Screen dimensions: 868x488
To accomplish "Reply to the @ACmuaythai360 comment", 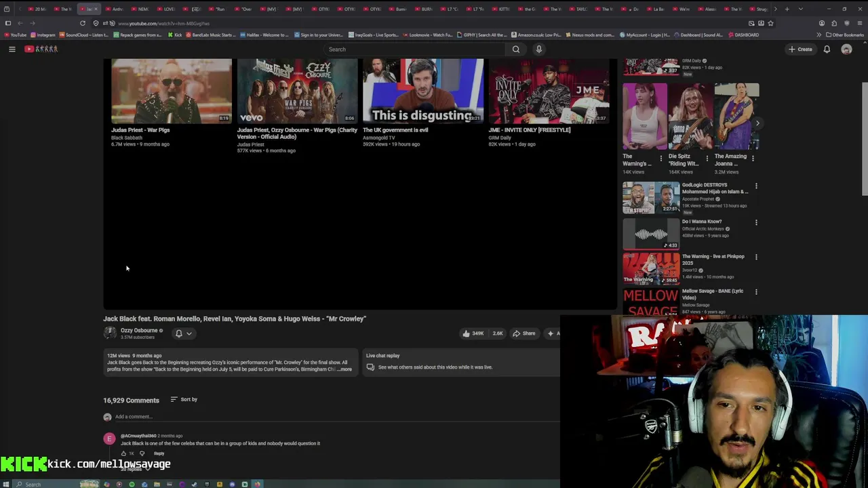I will point(159,453).
